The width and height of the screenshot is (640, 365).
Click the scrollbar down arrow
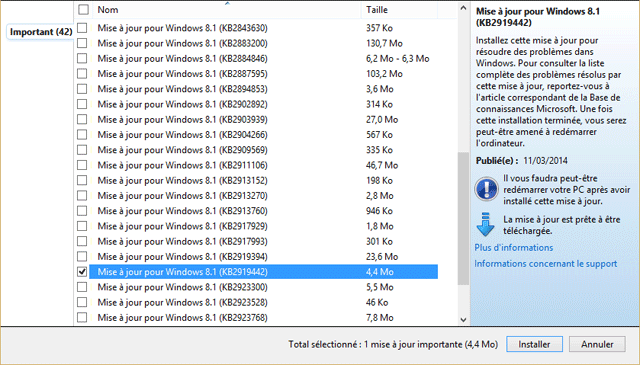pos(463,320)
